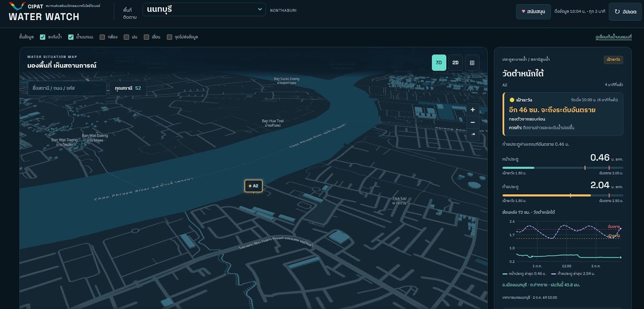Image resolution: width=644 pixels, height=309 pixels.
Task: Click the 0.46 front gate value
Action: [600, 158]
